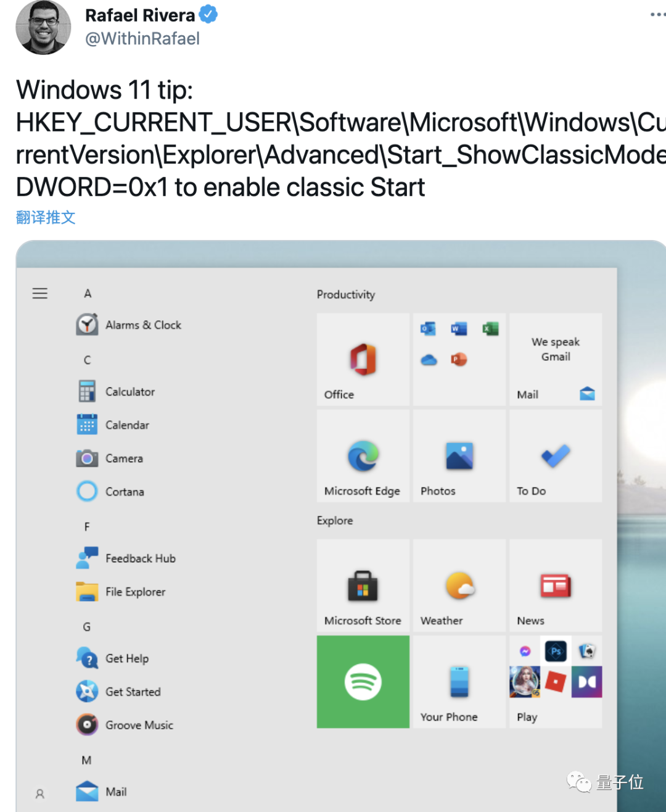Jump to letter F section header
Viewport: 666px width, 812px height.
(x=87, y=527)
